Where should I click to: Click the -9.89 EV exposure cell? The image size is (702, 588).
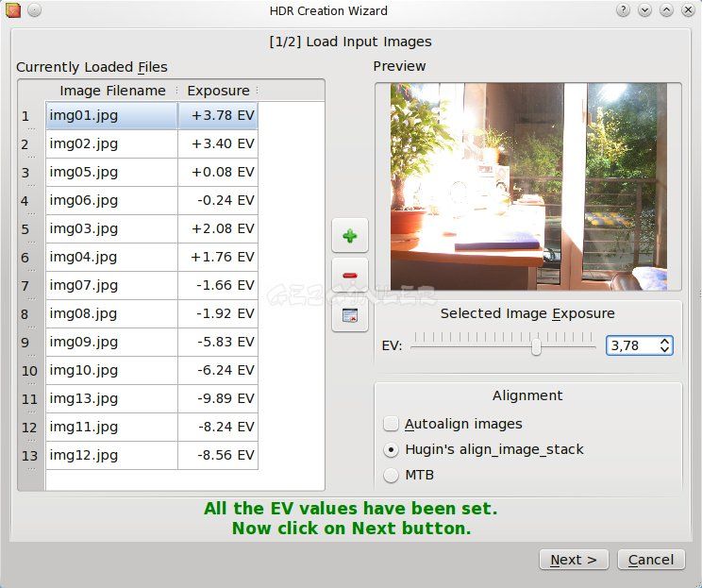(218, 398)
